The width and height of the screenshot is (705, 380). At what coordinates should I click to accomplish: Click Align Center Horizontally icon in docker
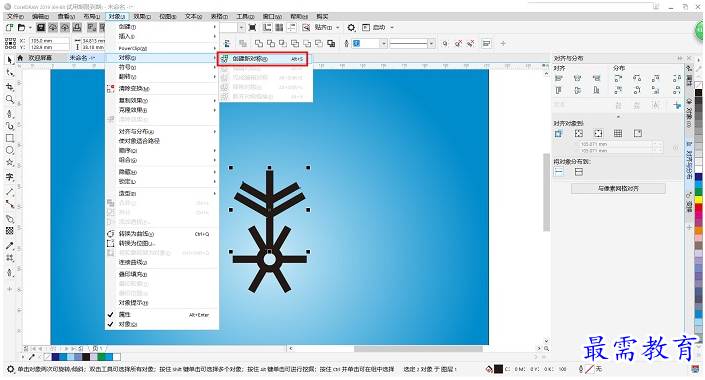578,78
